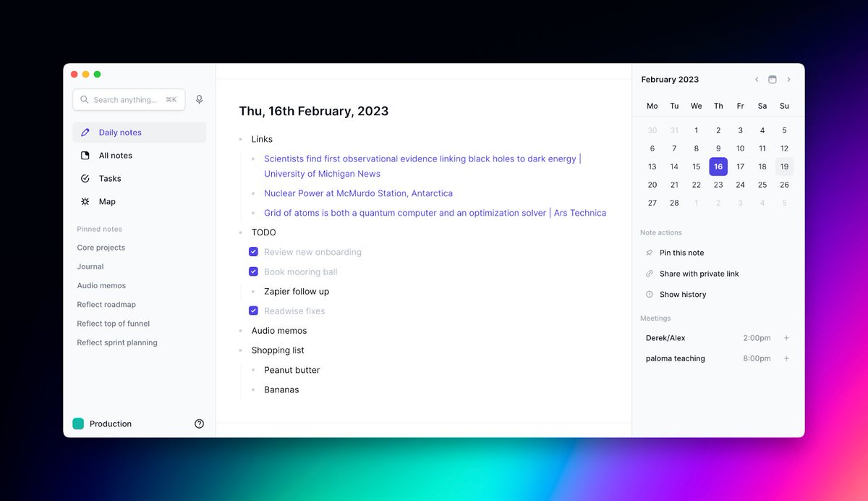Select January 31 in calendar
The image size is (868, 501).
(x=674, y=130)
